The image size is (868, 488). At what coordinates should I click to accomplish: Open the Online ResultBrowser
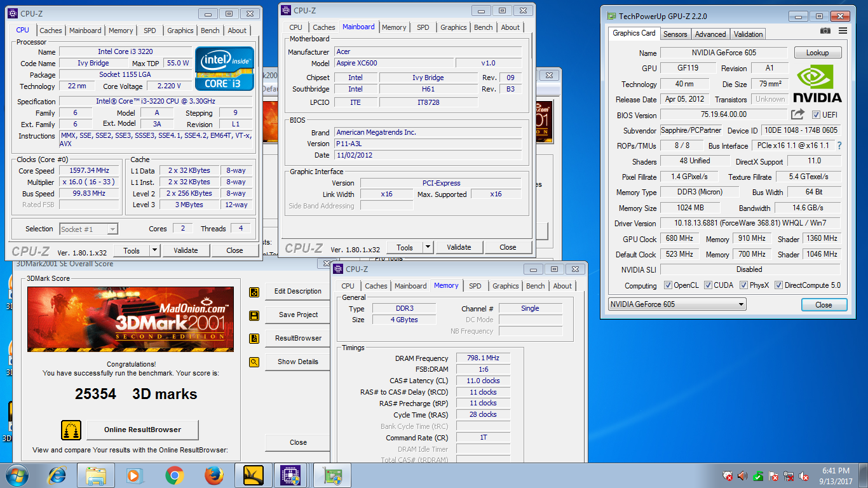click(142, 430)
